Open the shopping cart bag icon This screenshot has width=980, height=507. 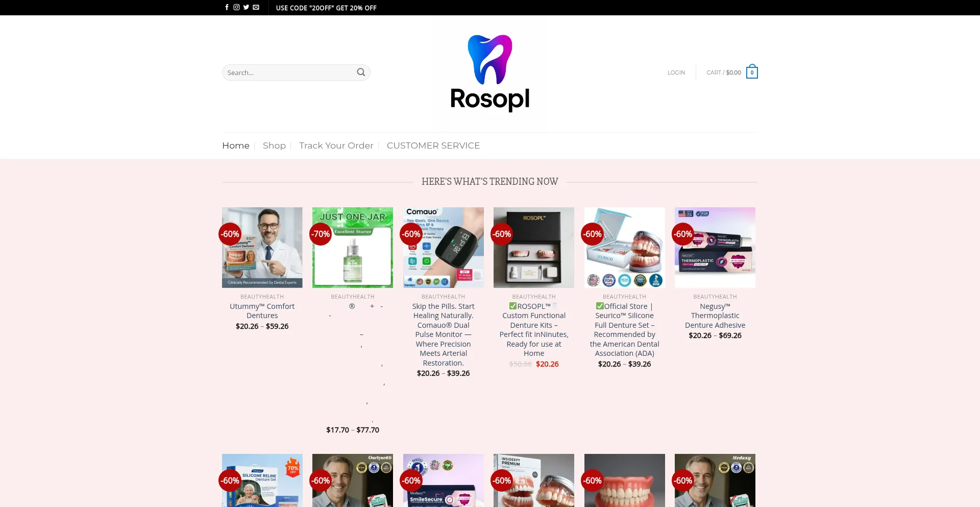pos(752,72)
